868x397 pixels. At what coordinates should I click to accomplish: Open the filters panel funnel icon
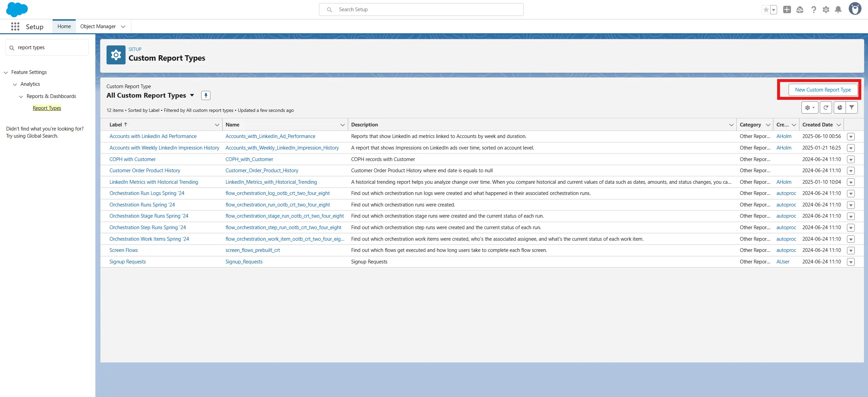tap(852, 107)
